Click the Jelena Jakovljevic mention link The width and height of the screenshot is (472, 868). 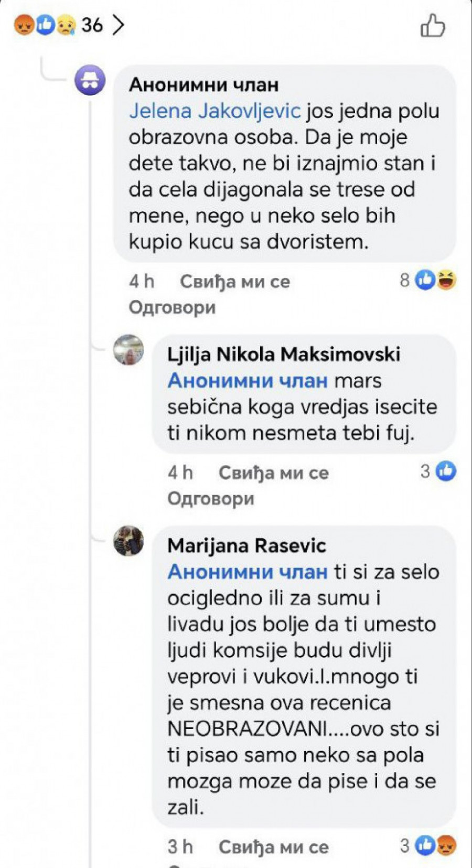pos(215,111)
